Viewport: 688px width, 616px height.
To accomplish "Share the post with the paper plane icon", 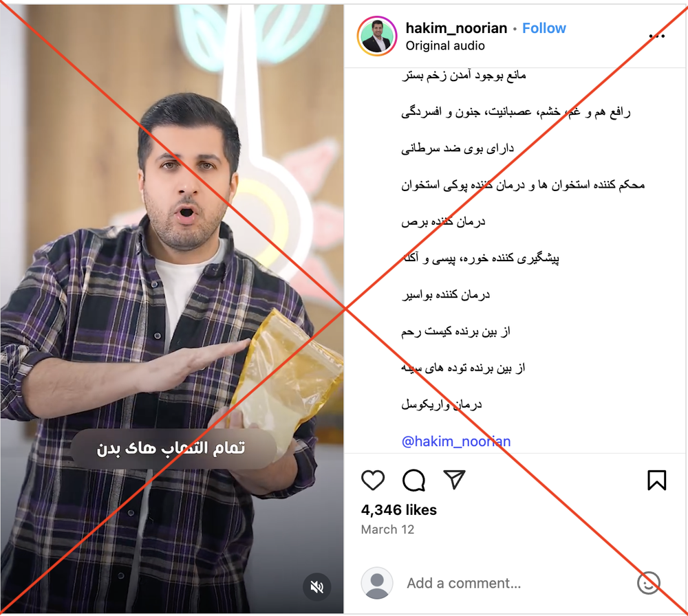I will click(x=454, y=479).
